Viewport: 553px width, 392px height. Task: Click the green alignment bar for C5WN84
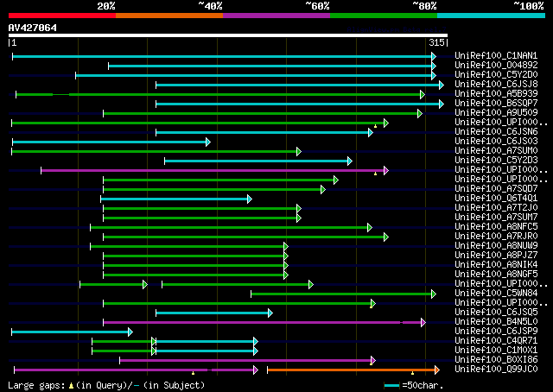point(344,294)
